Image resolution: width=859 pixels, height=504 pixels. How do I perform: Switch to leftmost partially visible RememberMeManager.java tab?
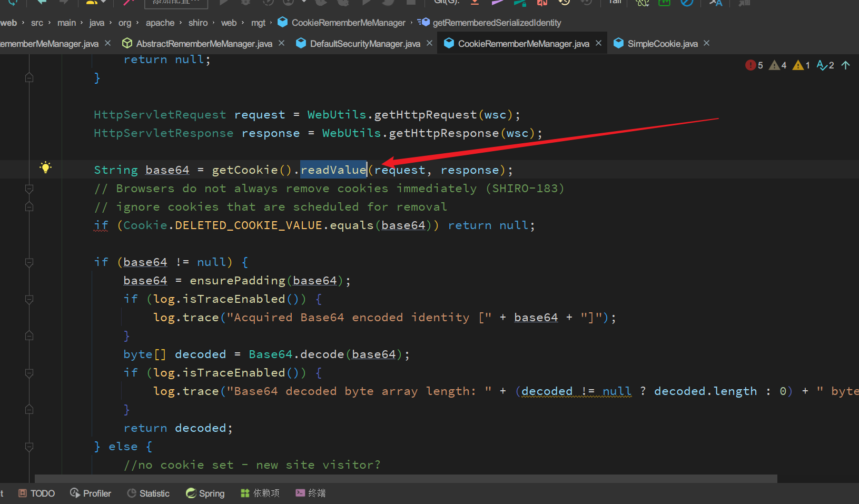point(49,44)
